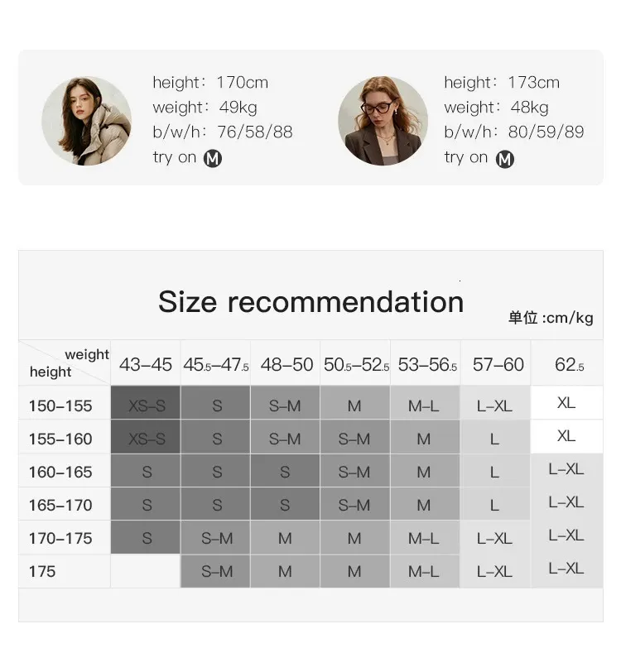The width and height of the screenshot is (621, 672).
Task: Click the 48–50 weight column header
Action: [x=286, y=364]
